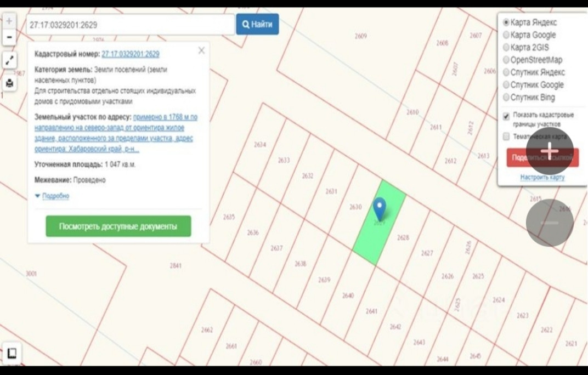Select the Карта Google radio option

click(506, 35)
